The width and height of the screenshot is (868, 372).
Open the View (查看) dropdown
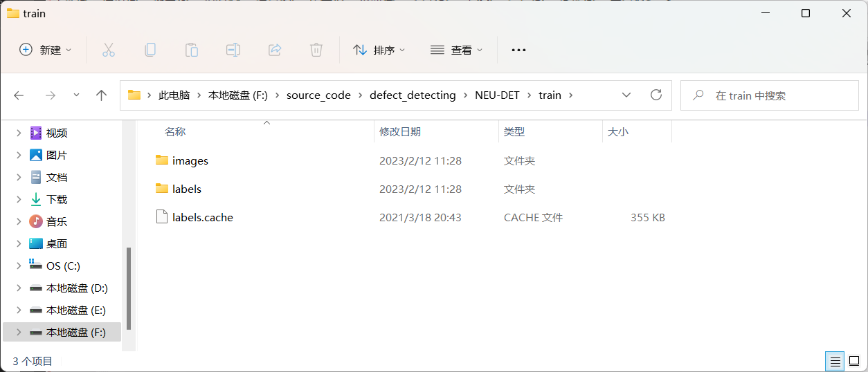(x=456, y=50)
